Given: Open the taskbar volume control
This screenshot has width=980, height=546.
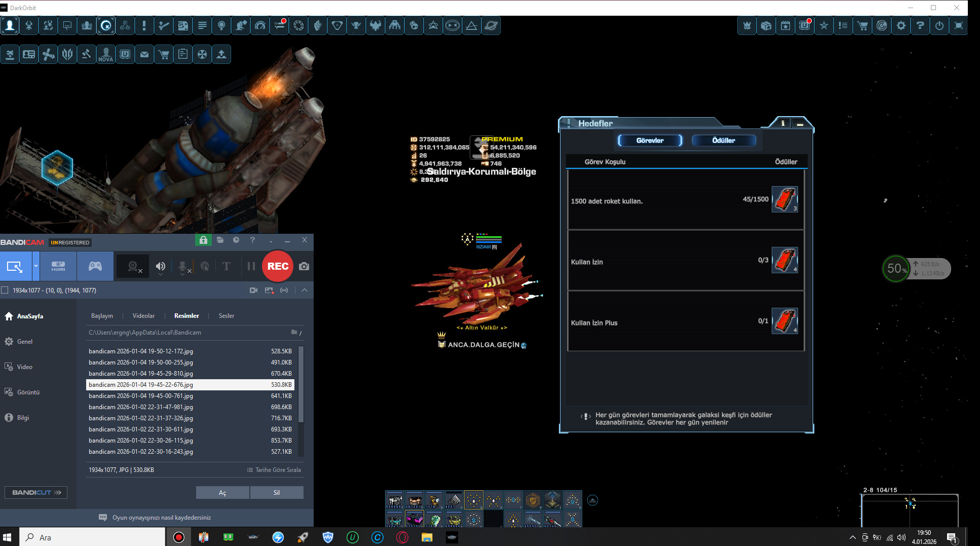Looking at the screenshot, I should pos(901,537).
